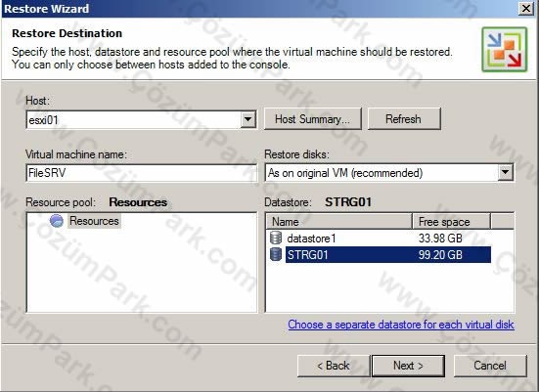
Task: Sort by the Name column header
Action: pos(339,222)
